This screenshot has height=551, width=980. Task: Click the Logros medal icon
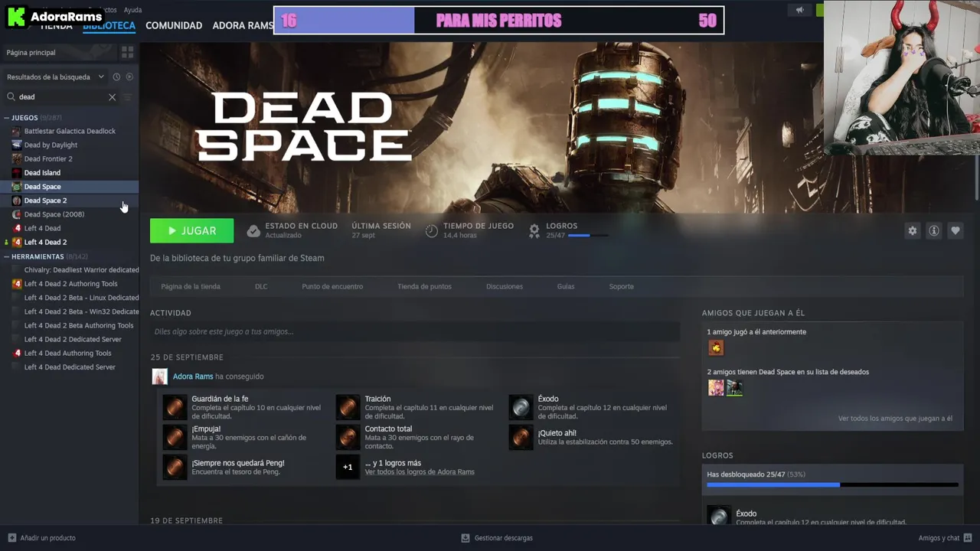[x=534, y=230]
